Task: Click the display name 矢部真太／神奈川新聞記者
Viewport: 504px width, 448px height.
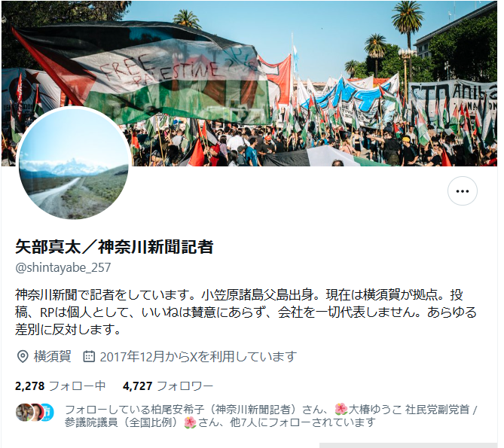Action: [x=114, y=247]
